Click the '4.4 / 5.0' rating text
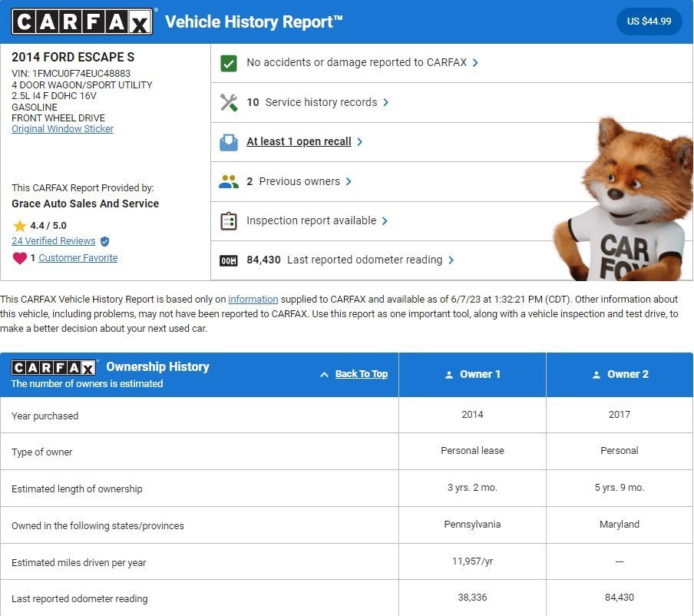Viewport: 694px width, 616px height. click(x=48, y=226)
